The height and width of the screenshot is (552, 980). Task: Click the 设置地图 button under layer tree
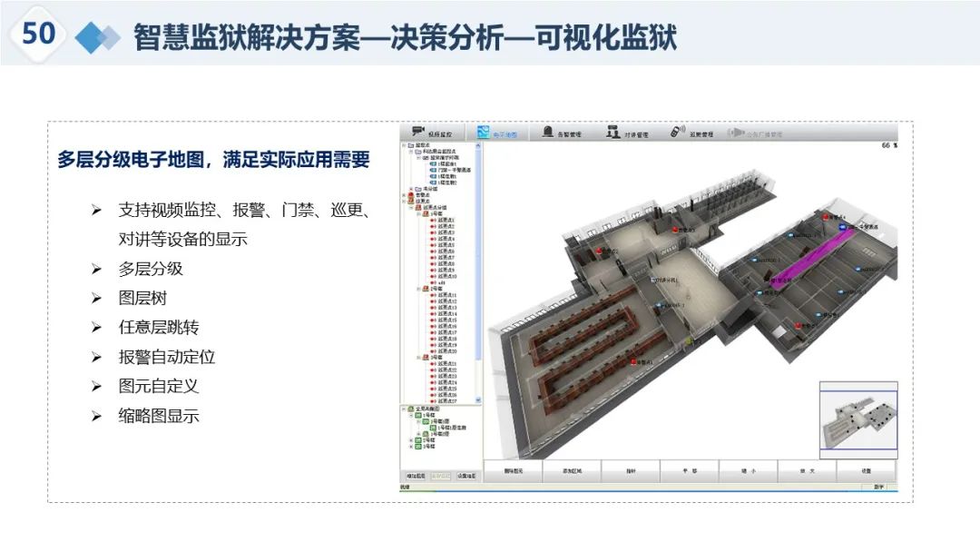click(x=466, y=476)
